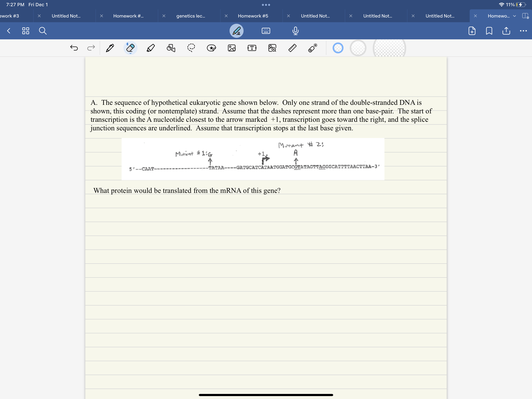532x399 pixels.
Task: Select the Shapes tool
Action: [171, 48]
